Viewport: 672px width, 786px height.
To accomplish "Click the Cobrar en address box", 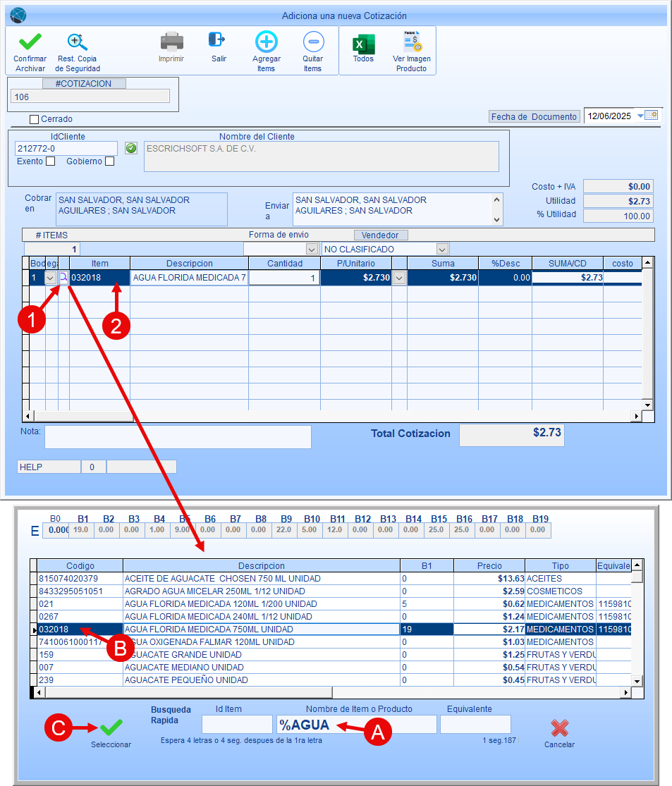I will click(142, 209).
